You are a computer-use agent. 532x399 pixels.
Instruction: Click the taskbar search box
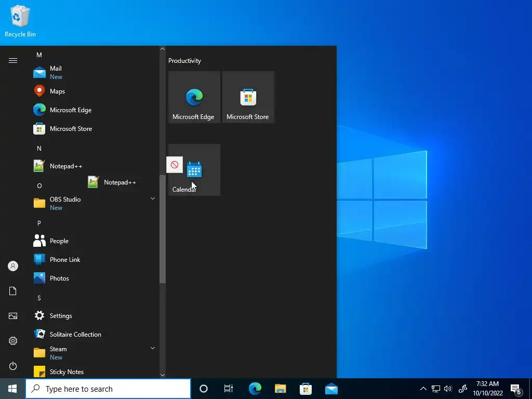(108, 389)
